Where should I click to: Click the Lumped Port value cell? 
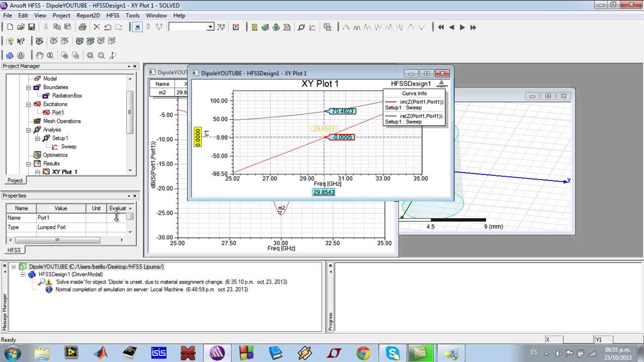(x=60, y=227)
